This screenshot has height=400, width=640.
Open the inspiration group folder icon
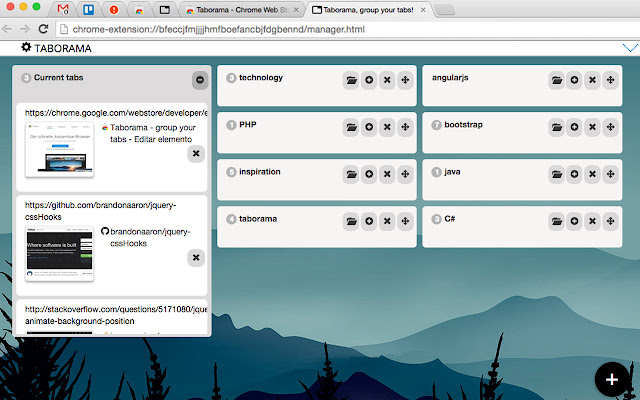tap(351, 174)
